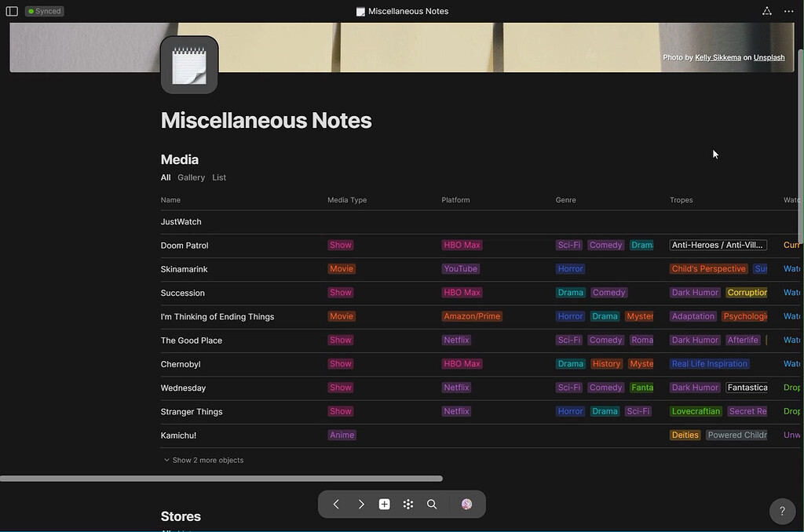Click the notepad page icon
The height and width of the screenshot is (532, 804).
(x=189, y=65)
